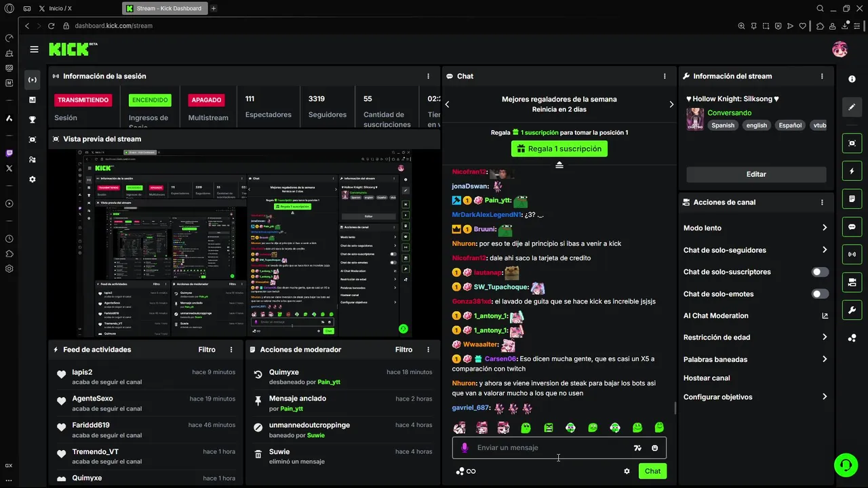Reload the page in browser toolbar
The height and width of the screenshot is (488, 868).
click(51, 26)
